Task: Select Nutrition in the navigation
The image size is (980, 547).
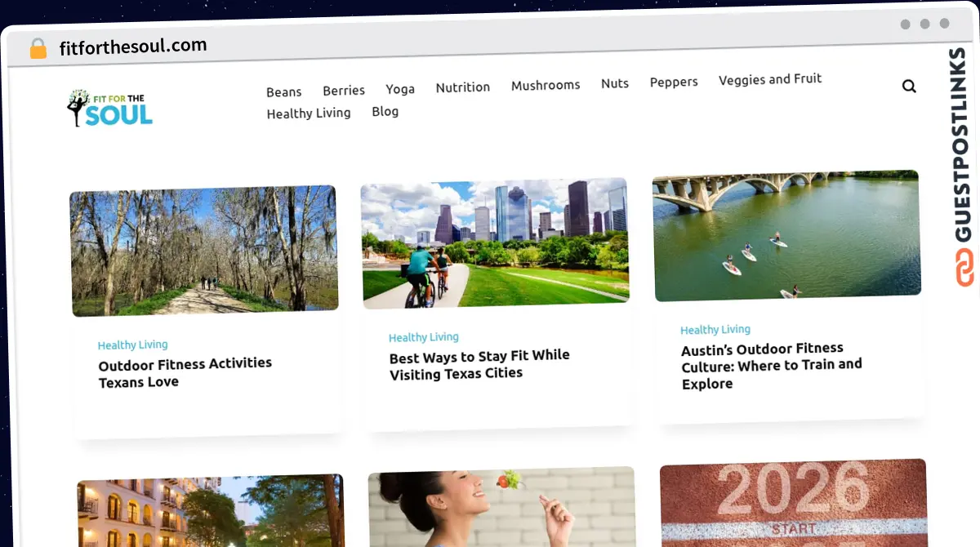Action: click(x=462, y=87)
